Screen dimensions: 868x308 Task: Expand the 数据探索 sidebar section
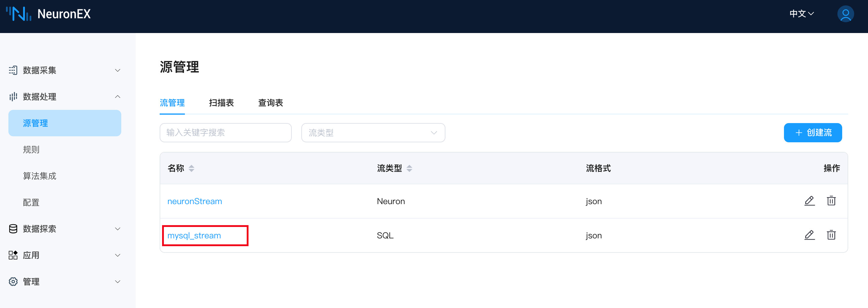click(64, 229)
